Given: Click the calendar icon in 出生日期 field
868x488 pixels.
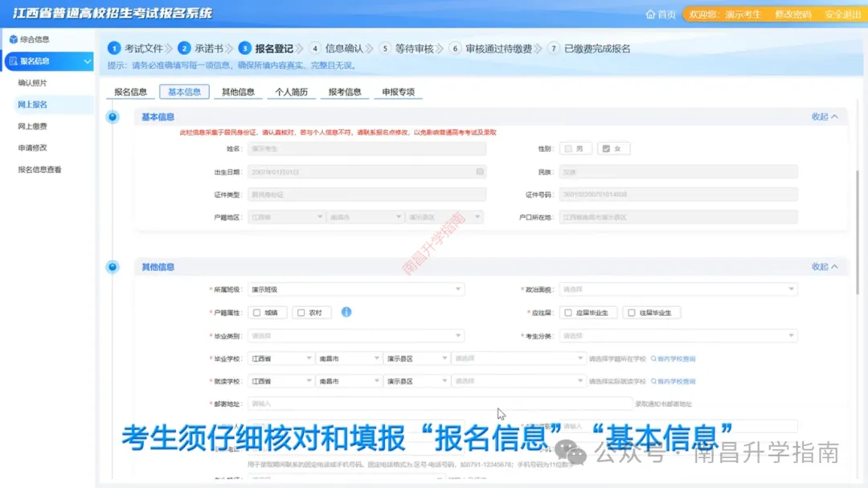Looking at the screenshot, I should coord(480,172).
